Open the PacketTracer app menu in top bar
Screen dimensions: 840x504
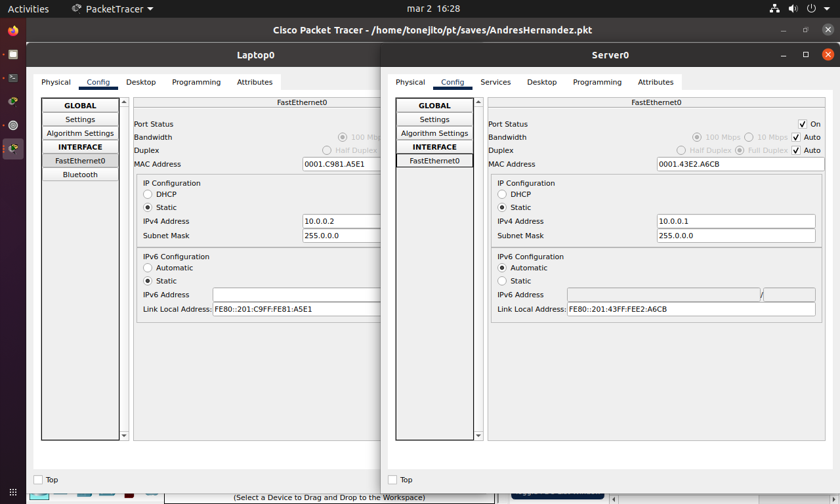112,9
